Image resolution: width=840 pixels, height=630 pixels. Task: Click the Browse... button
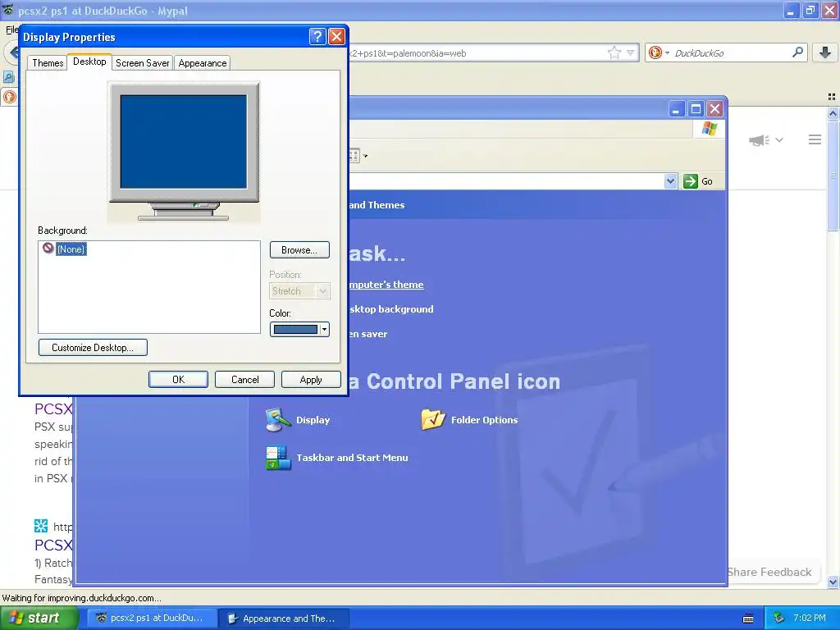(x=299, y=250)
